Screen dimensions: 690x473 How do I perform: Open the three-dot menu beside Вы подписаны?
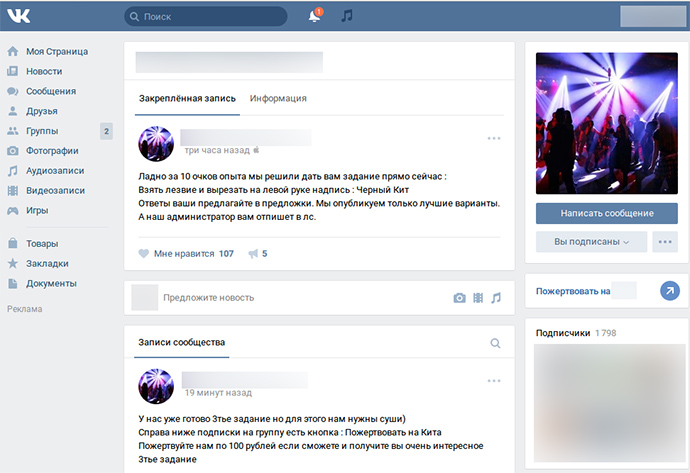point(664,242)
